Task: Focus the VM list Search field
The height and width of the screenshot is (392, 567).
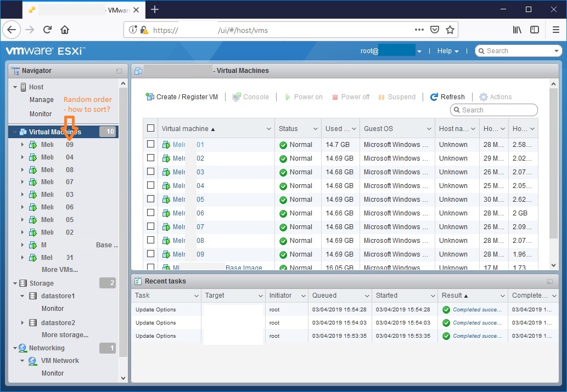Action: pyautogui.click(x=494, y=110)
